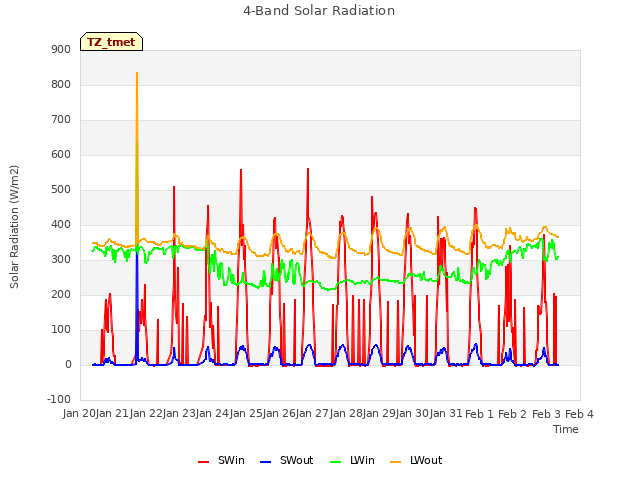The height and width of the screenshot is (480, 640).
Task: Click the Jan 31 x-axis label
Action: point(446,413)
